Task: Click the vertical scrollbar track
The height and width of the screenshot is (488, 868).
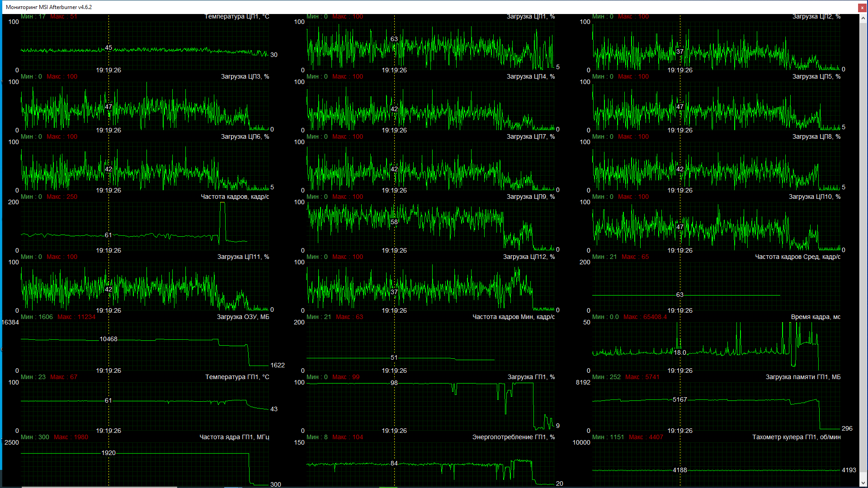Action: pos(863,249)
